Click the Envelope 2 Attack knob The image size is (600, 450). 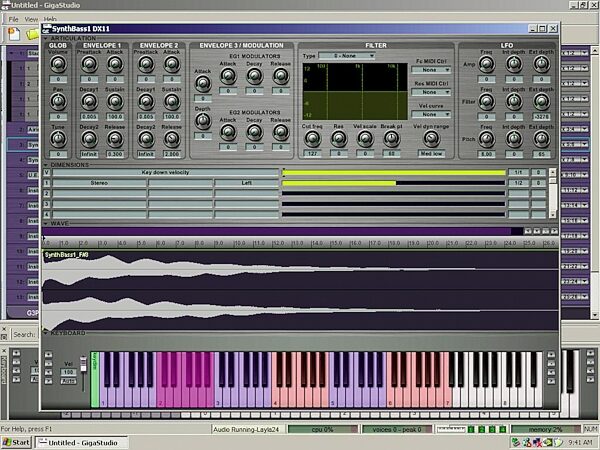point(172,64)
